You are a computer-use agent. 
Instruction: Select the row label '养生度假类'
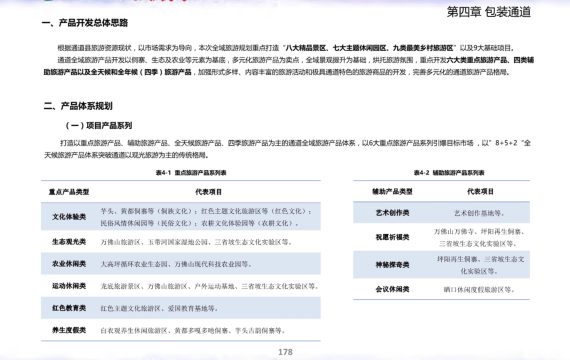69,330
